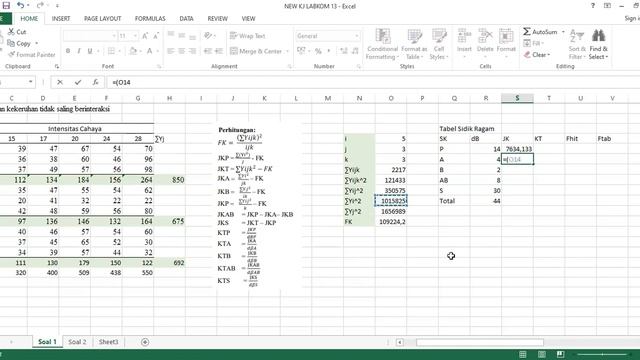This screenshot has height=360, width=640.
Task: Click the Insert Function fx button
Action: [x=95, y=82]
